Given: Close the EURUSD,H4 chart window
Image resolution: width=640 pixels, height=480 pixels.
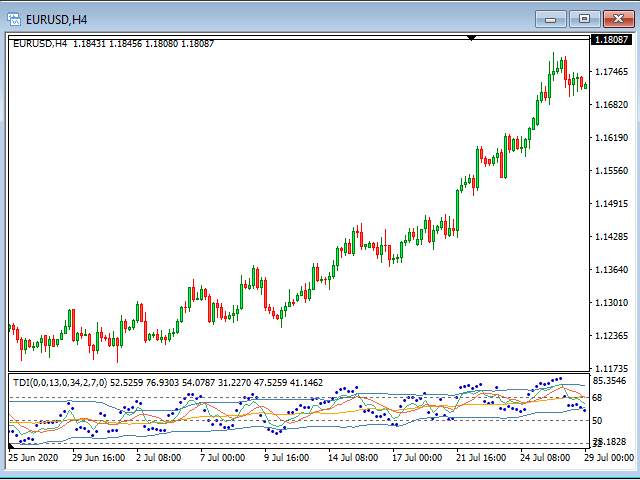Looking at the screenshot, I should pos(617,18).
